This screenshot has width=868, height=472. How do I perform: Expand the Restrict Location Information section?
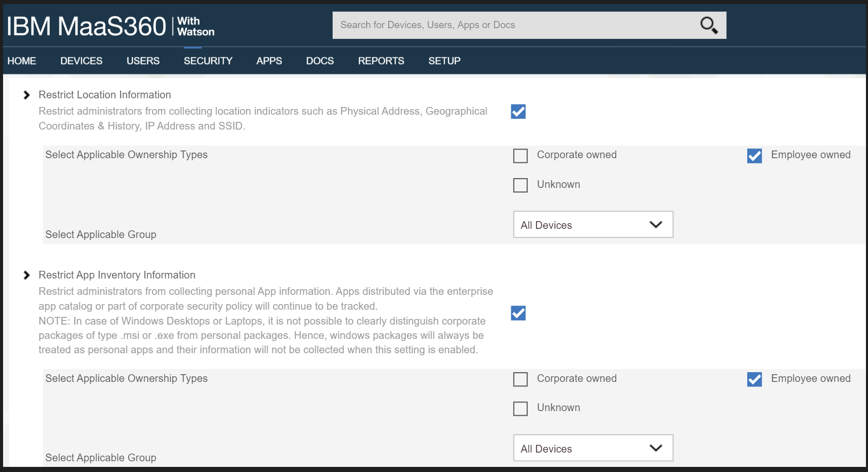tap(26, 94)
